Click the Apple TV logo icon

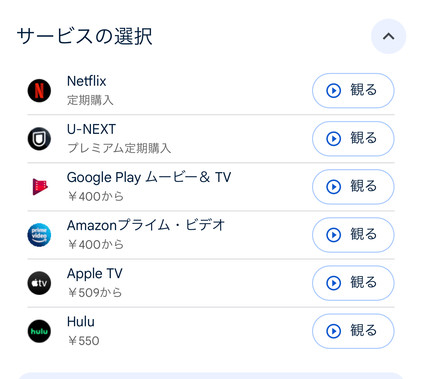click(x=39, y=283)
